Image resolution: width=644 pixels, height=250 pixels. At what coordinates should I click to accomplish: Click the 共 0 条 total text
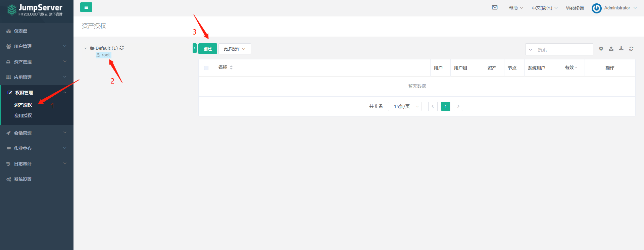376,106
